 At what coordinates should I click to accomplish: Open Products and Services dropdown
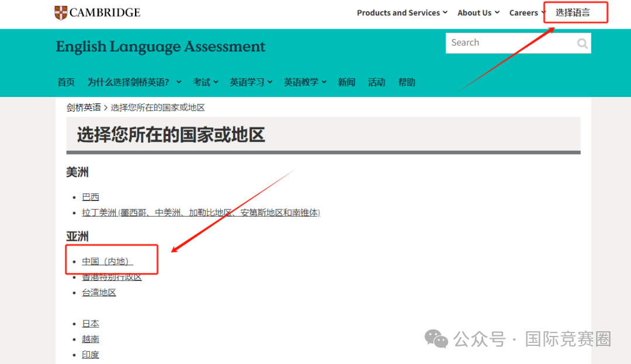(x=402, y=13)
